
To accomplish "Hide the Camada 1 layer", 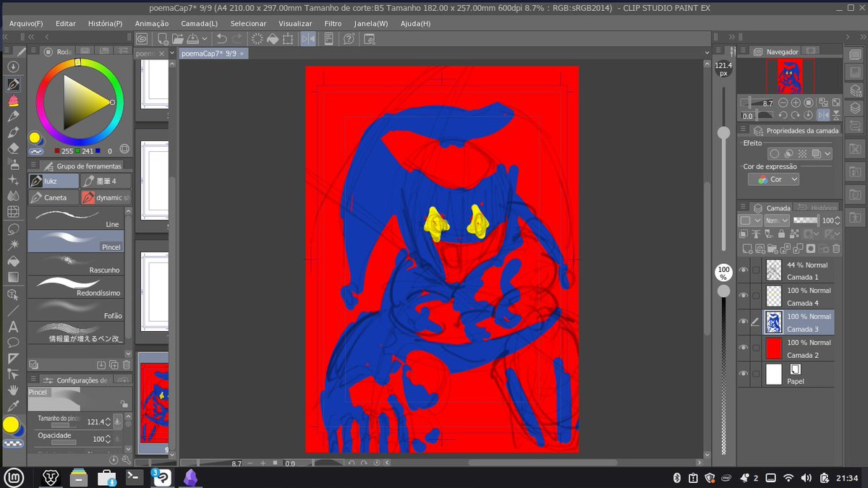I will click(744, 270).
